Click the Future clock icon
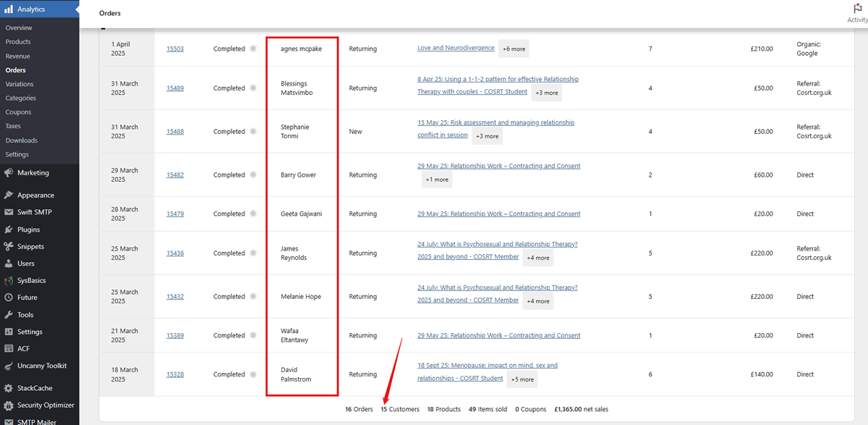Image resolution: width=868 pixels, height=425 pixels. [9, 298]
